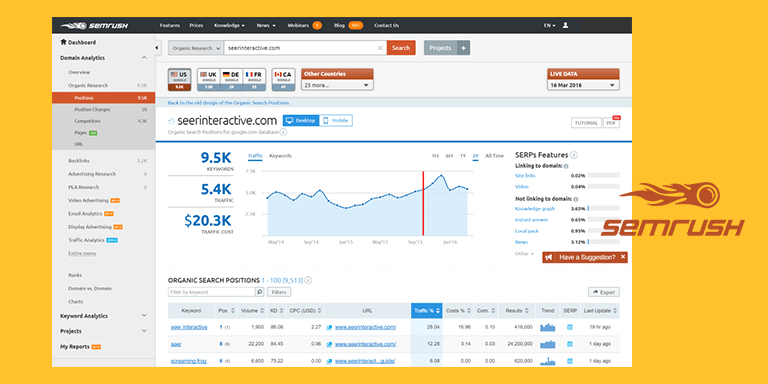768x384 pixels.
Task: Click info icon beside google.com database text
Action: [x=284, y=132]
